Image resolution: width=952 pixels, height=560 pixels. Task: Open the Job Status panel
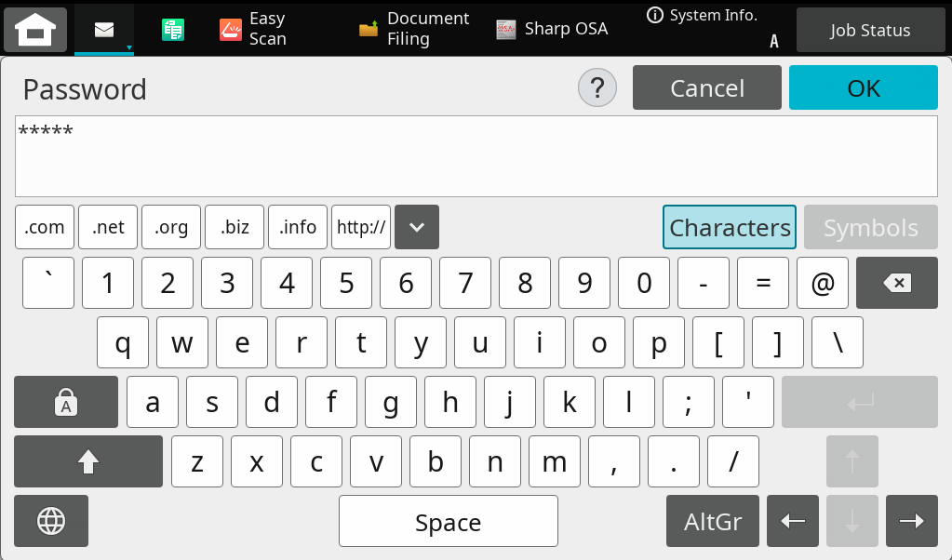pyautogui.click(x=870, y=31)
